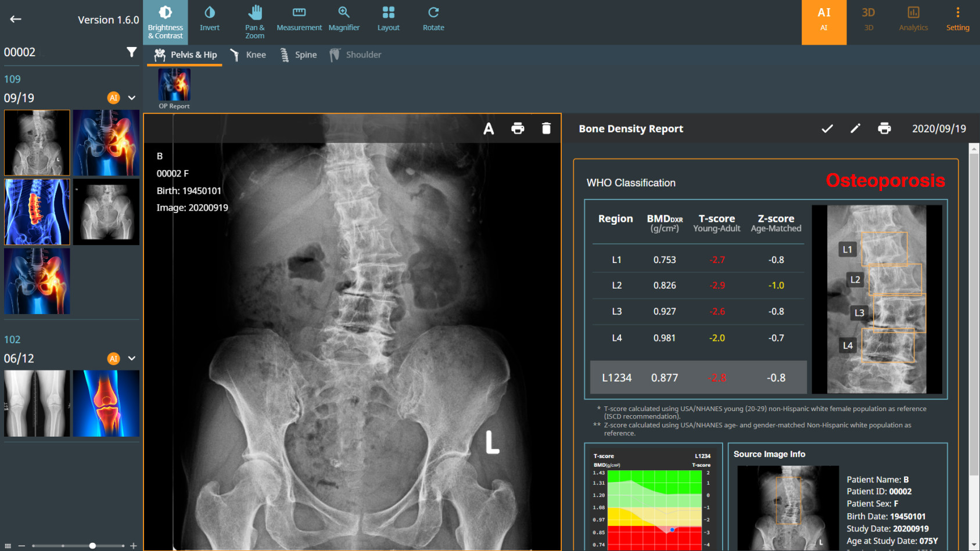The width and height of the screenshot is (980, 551).
Task: Toggle annotation text with the A icon
Action: [x=489, y=128]
